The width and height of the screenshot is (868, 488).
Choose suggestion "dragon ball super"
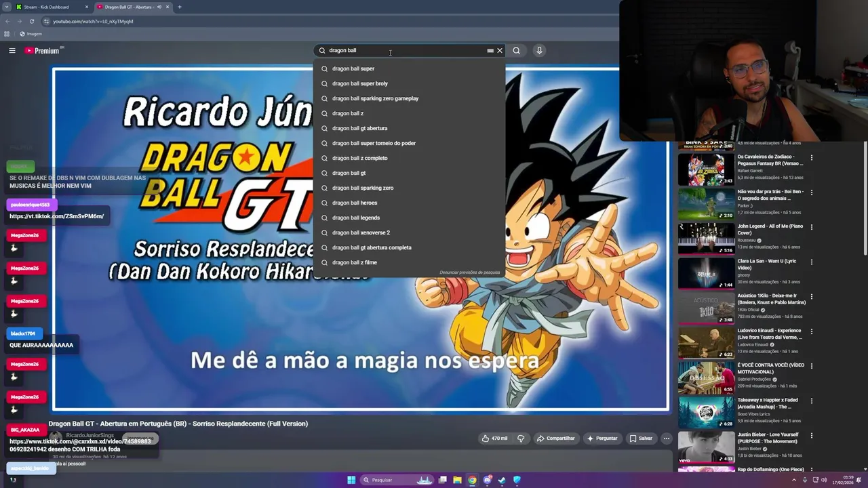(x=409, y=68)
